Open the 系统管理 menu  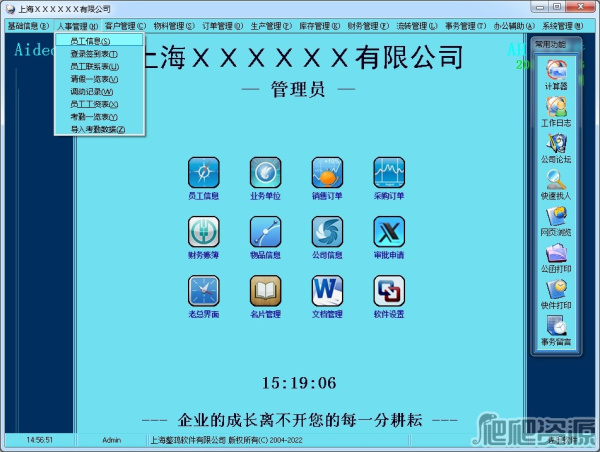(562, 26)
